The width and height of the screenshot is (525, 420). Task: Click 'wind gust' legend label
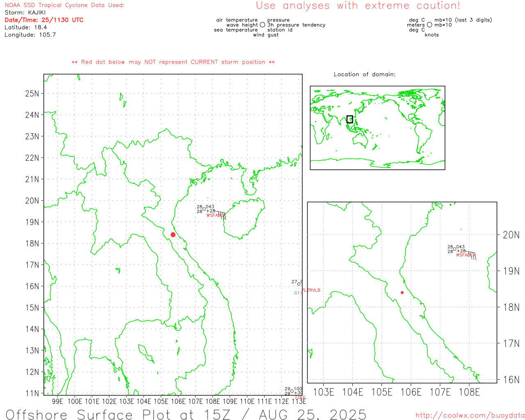coord(266,35)
